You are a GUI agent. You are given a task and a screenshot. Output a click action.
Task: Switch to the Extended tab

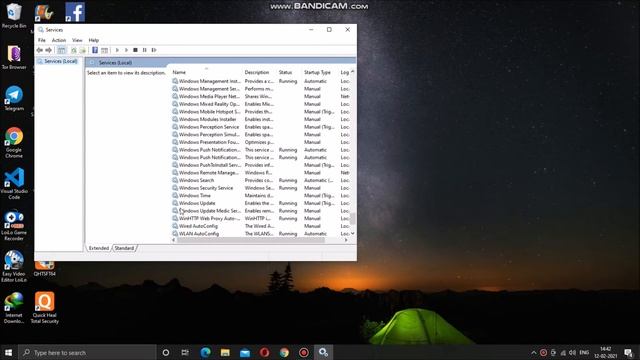99,248
